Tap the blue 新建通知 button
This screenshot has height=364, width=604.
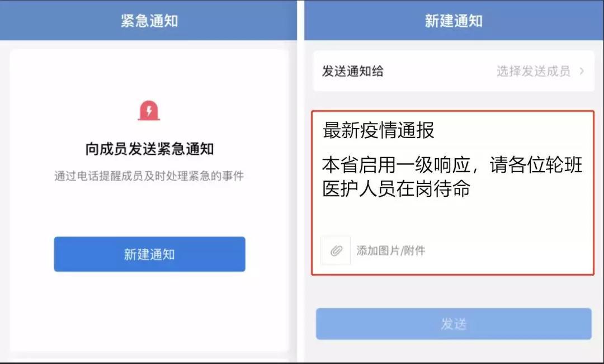point(149,254)
